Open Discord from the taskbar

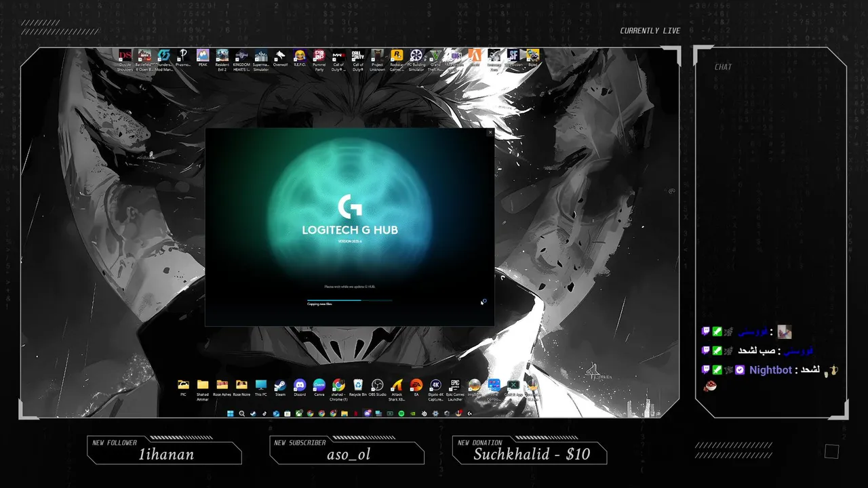pyautogui.click(x=368, y=413)
